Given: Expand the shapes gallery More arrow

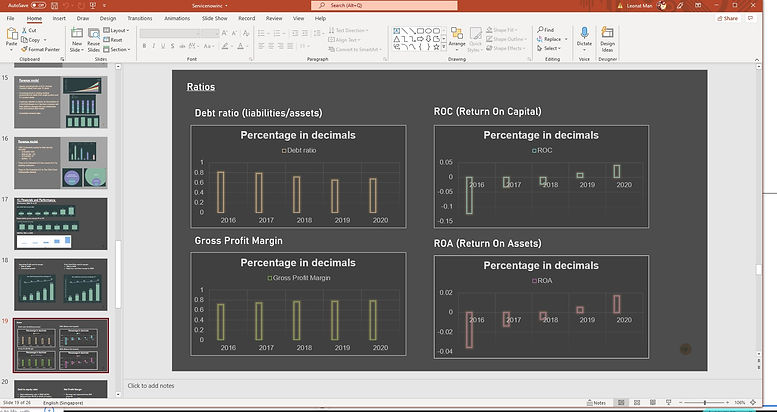Looking at the screenshot, I should [444, 47].
